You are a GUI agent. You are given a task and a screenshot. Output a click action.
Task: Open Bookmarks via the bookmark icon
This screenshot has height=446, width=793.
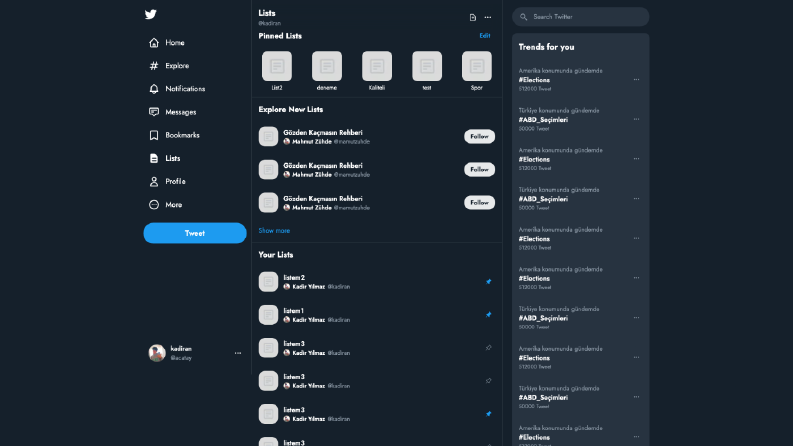click(x=154, y=135)
